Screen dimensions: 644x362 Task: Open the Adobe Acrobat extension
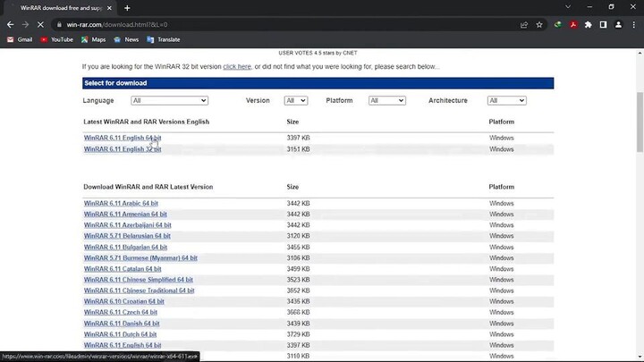tap(573, 25)
